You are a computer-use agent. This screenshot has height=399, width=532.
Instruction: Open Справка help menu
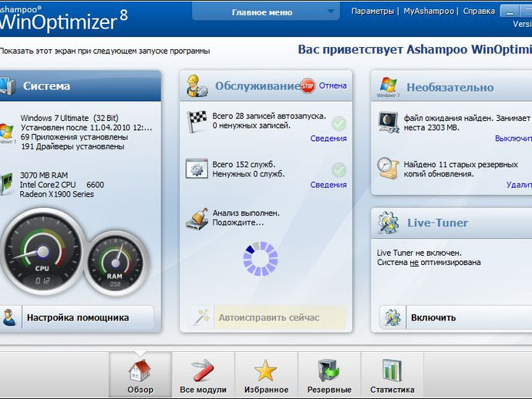click(479, 12)
